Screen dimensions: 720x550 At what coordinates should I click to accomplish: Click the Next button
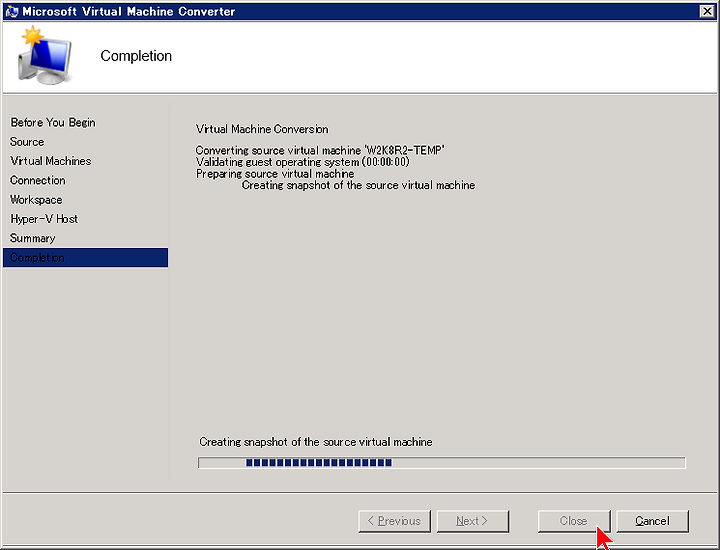click(473, 521)
